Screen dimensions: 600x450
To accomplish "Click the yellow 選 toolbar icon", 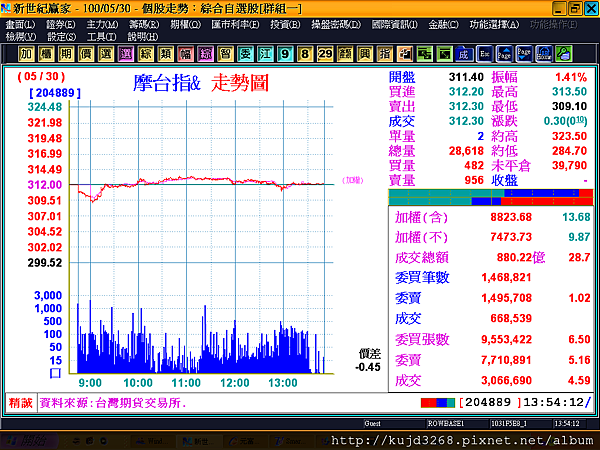I will [106, 54].
